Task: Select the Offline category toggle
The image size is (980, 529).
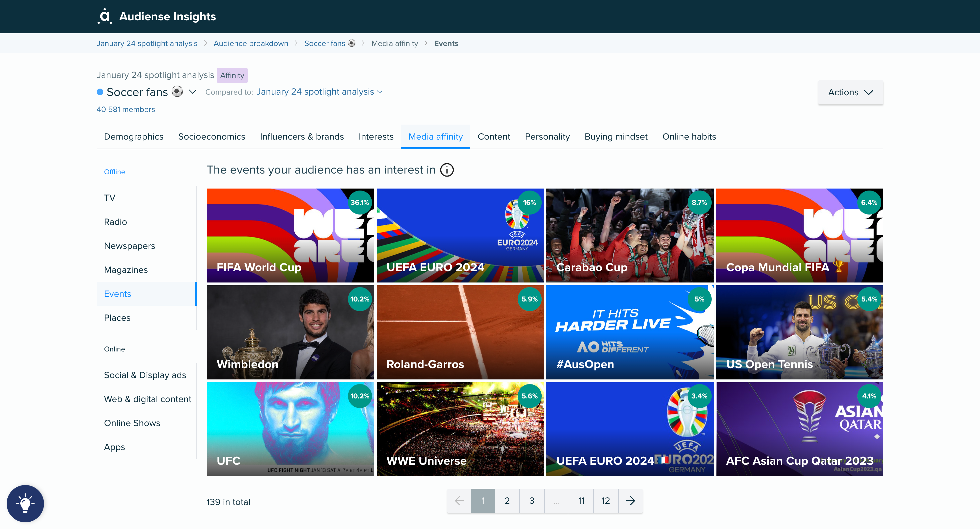Action: 115,171
